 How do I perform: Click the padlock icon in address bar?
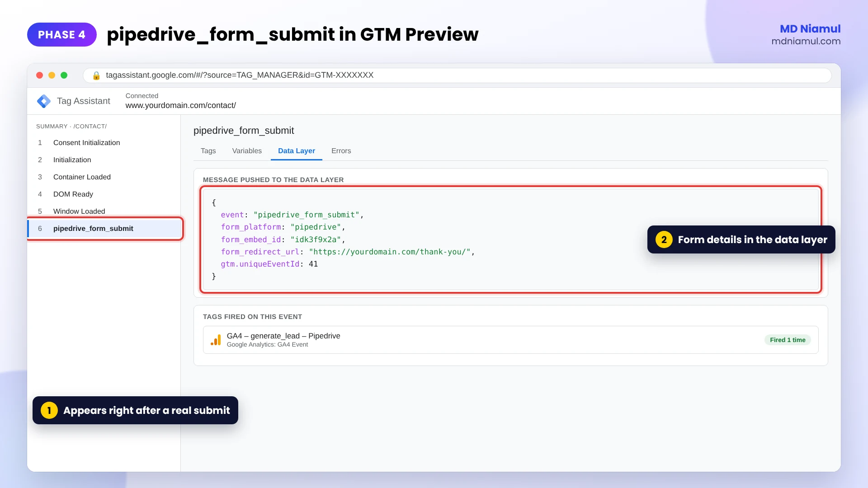pos(96,75)
